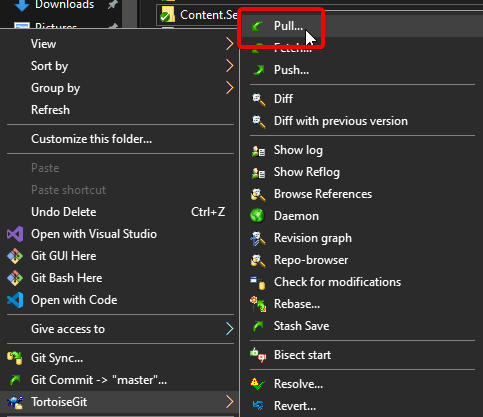The height and width of the screenshot is (417, 483).
Task: Choose Undo Delete entry
Action: click(120, 212)
